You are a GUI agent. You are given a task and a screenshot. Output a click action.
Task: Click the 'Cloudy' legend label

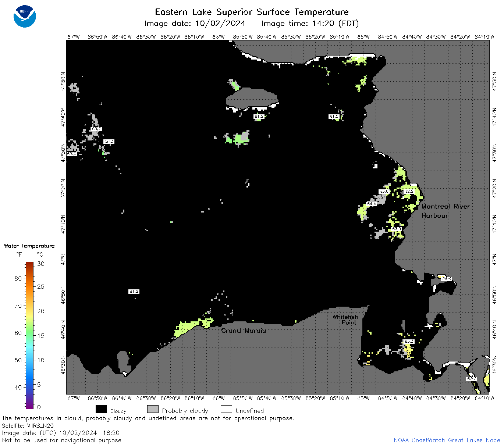pyautogui.click(x=118, y=411)
